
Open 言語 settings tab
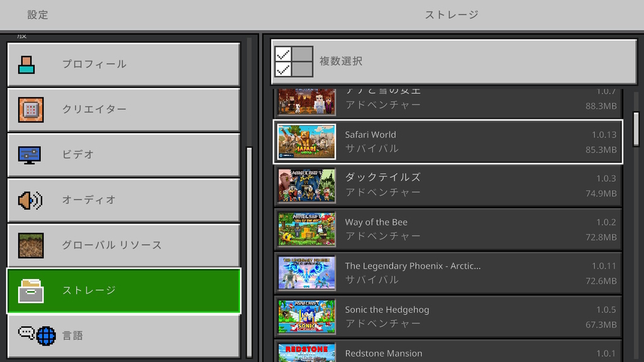click(124, 336)
